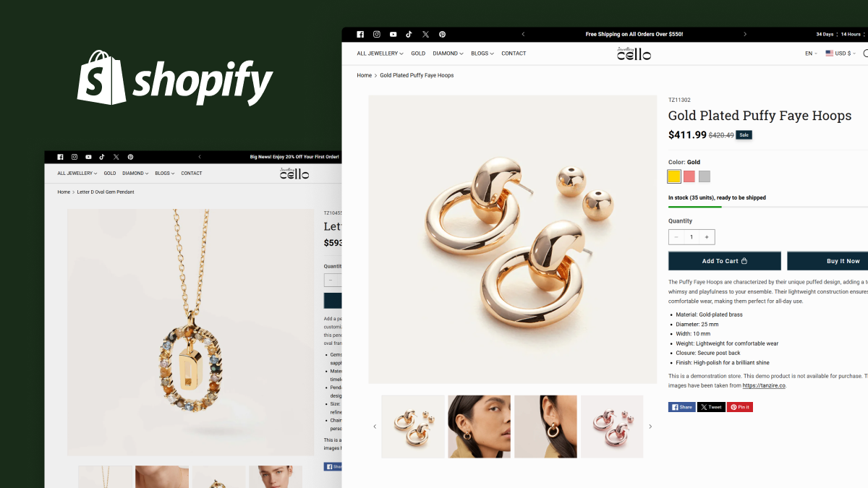Open Pinterest icon in right store header

coord(442,34)
